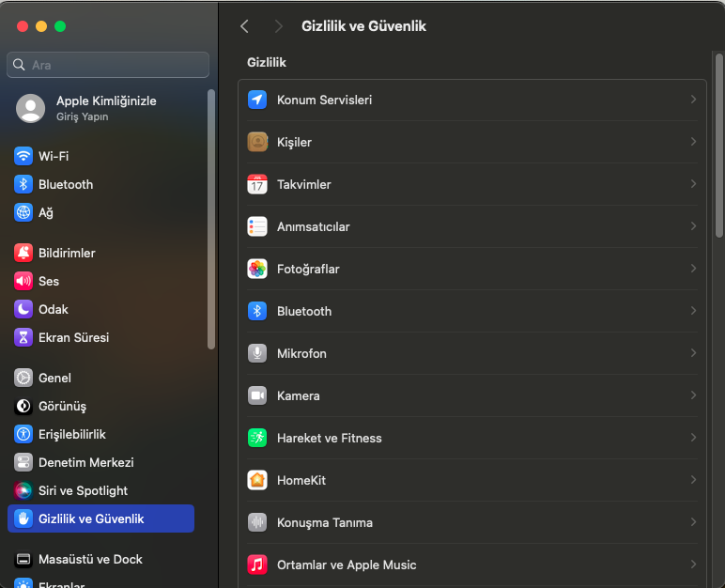Expand Konuşma Tanıma row chevron
The width and height of the screenshot is (725, 588).
[x=693, y=522]
